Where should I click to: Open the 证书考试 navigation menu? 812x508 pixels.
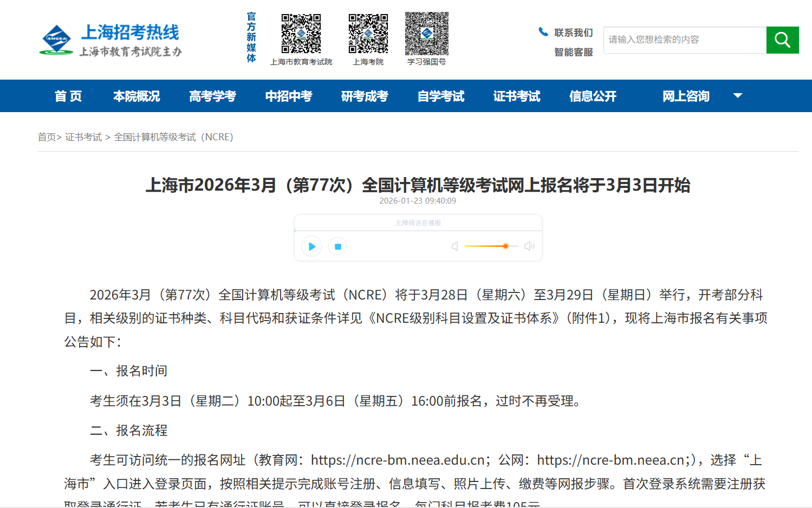pos(516,96)
